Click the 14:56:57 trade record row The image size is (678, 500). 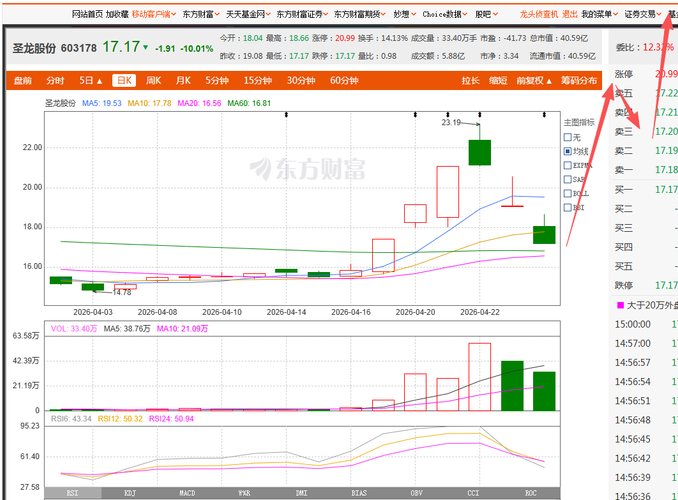click(646, 362)
